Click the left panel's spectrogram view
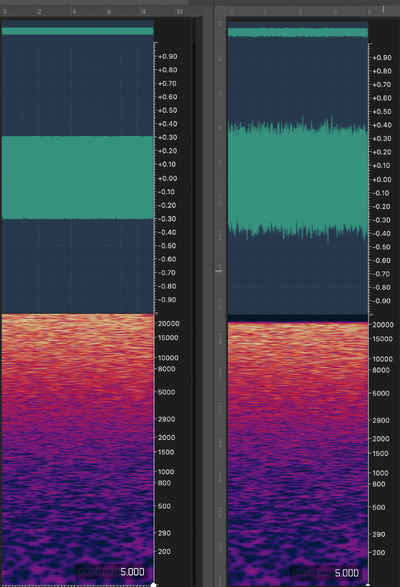The image size is (400, 587). 78,449
